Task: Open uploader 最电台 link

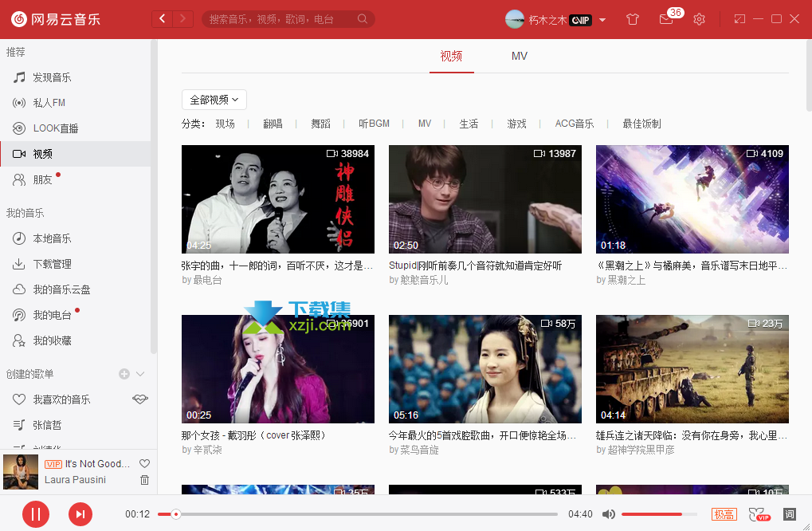Action: tap(208, 280)
